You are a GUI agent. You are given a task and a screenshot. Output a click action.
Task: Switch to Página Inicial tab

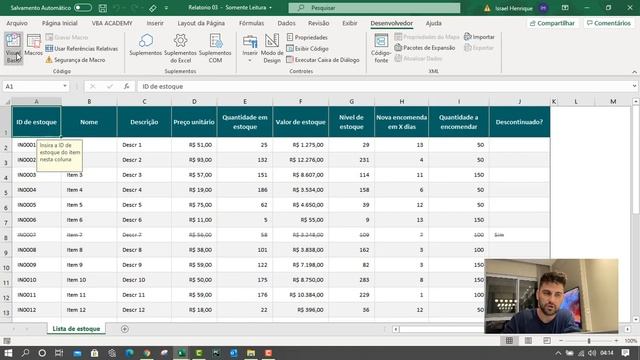pyautogui.click(x=60, y=23)
